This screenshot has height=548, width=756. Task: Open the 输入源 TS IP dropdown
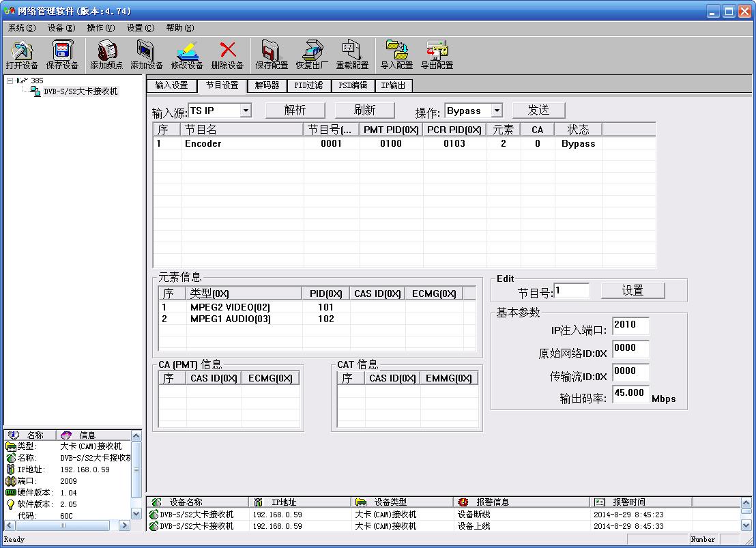[246, 111]
